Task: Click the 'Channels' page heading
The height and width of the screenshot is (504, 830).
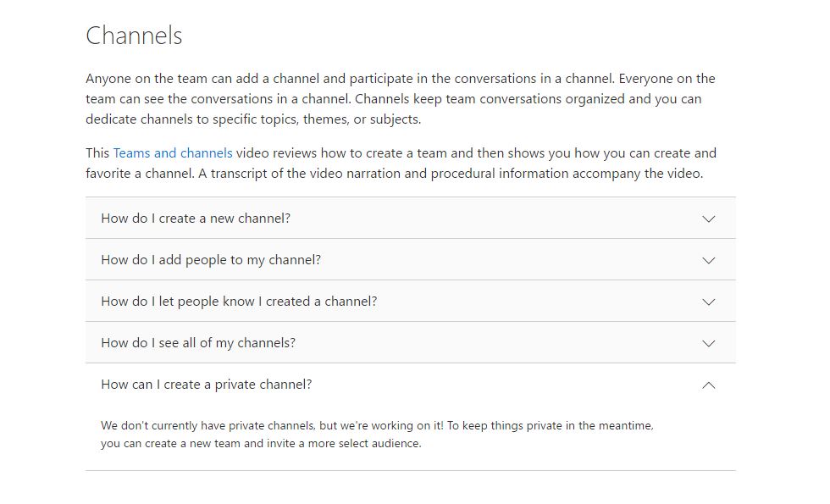Action: pyautogui.click(x=134, y=36)
